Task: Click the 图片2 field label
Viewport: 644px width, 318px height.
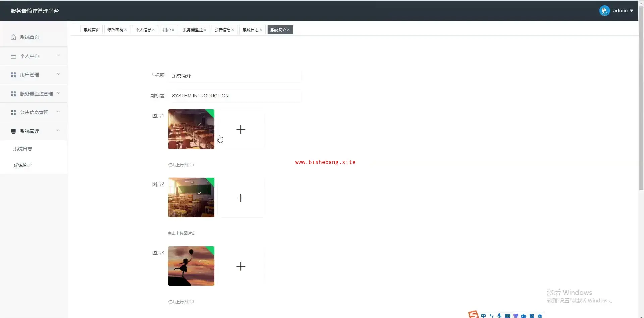Action: coord(158,184)
